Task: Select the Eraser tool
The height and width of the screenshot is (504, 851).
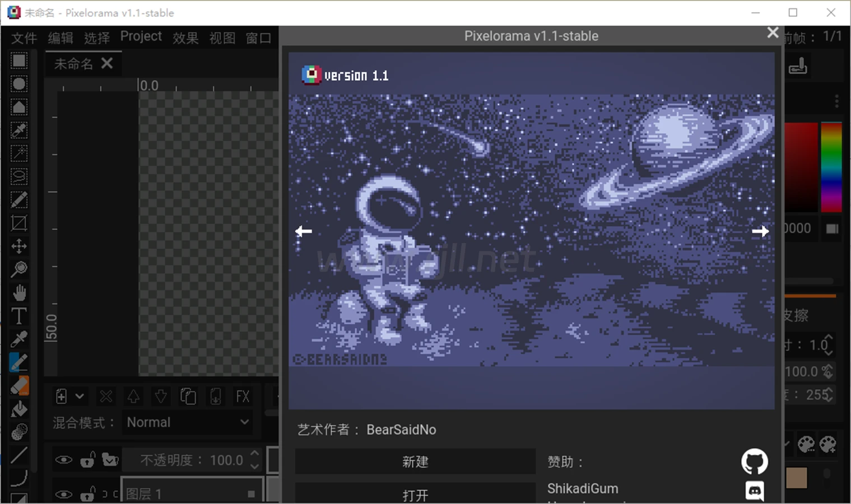Action: pyautogui.click(x=19, y=386)
